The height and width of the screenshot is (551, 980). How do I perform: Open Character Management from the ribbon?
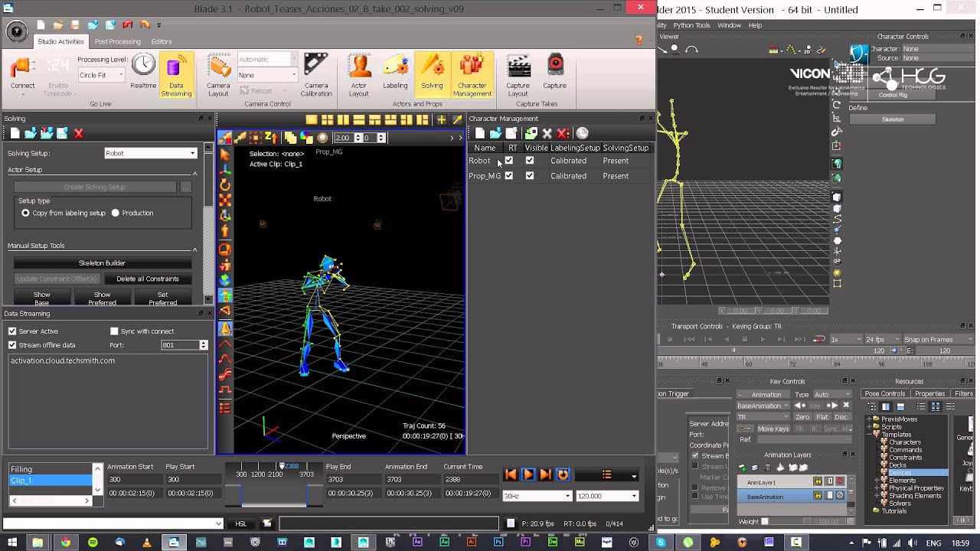(472, 76)
